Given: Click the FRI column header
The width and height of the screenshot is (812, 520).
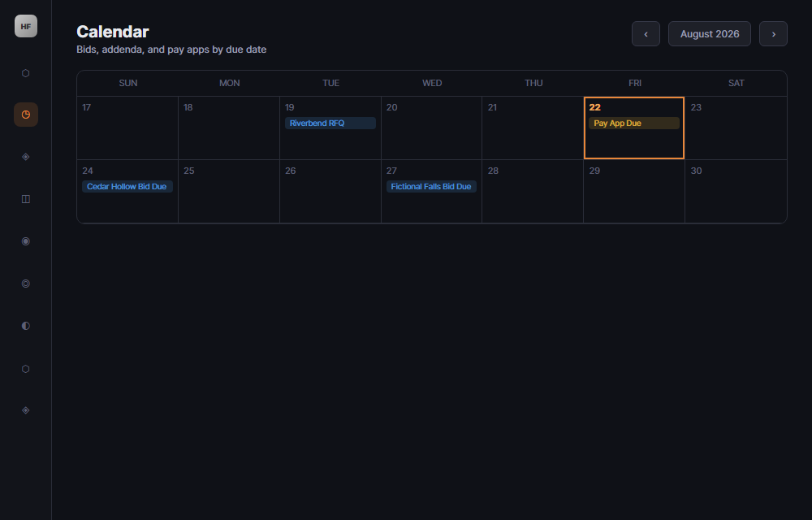Looking at the screenshot, I should (635, 83).
